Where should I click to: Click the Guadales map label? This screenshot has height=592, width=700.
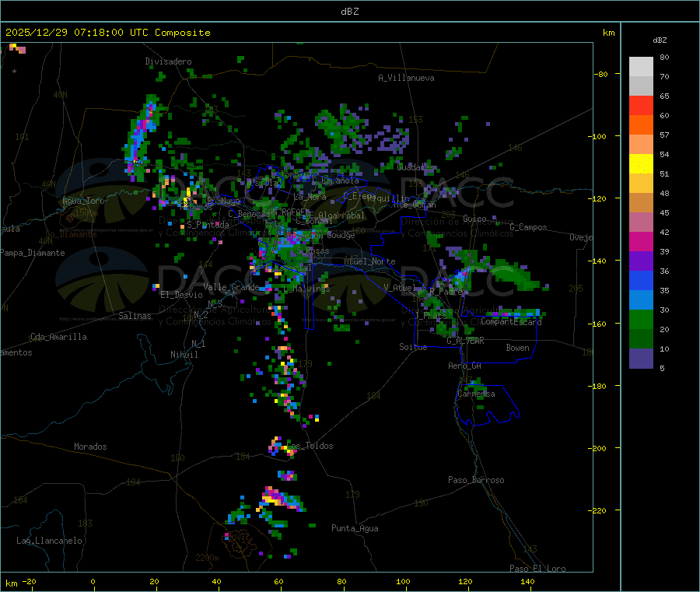point(415,167)
